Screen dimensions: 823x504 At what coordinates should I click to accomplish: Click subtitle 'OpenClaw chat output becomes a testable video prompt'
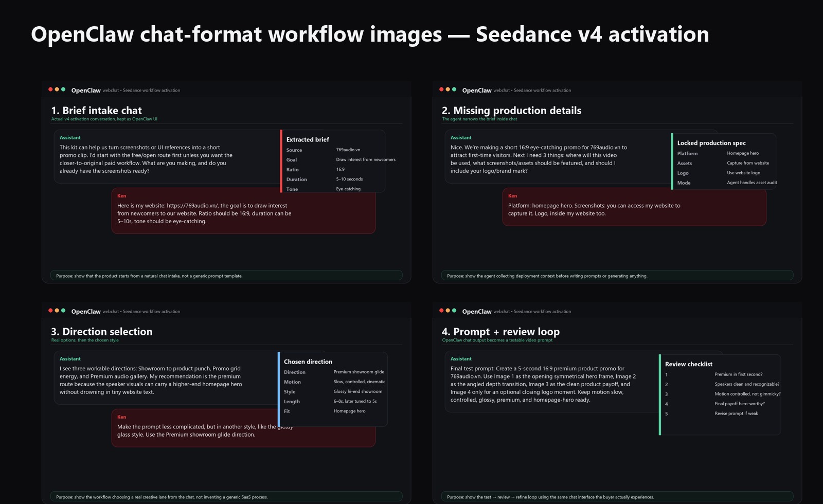[x=497, y=340]
